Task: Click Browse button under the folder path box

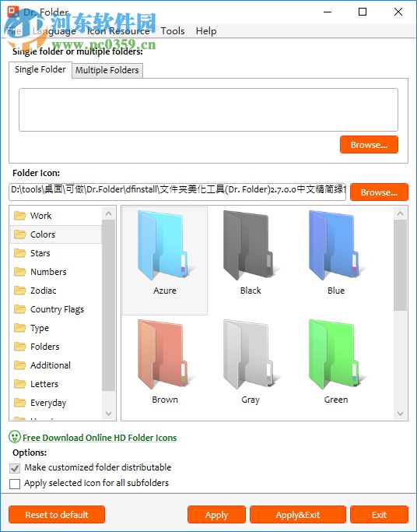Action: point(369,145)
